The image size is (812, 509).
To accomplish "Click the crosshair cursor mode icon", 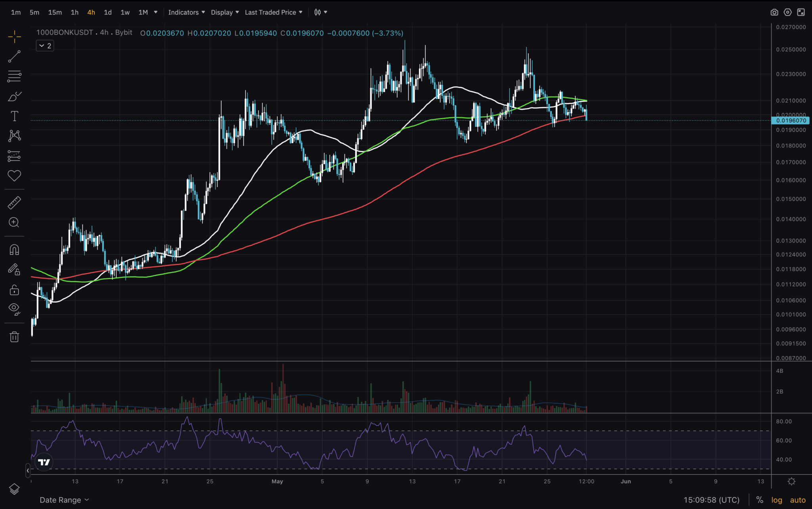I will 15,37.
